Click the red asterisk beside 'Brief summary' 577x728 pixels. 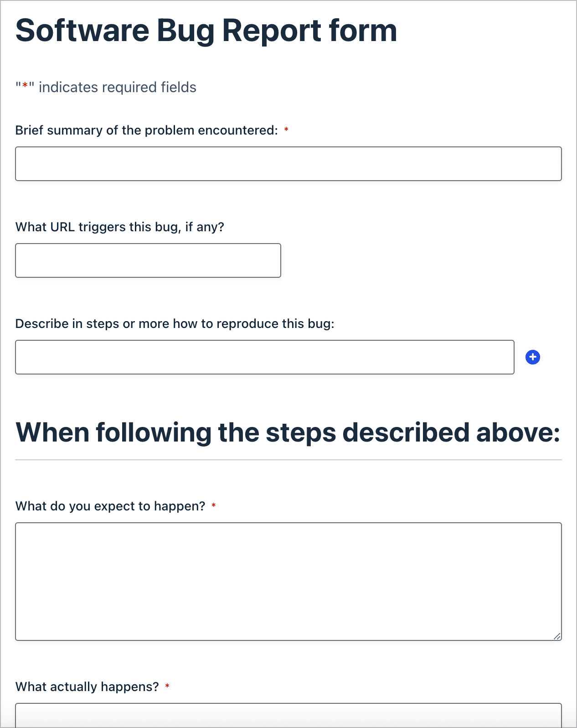[287, 130]
